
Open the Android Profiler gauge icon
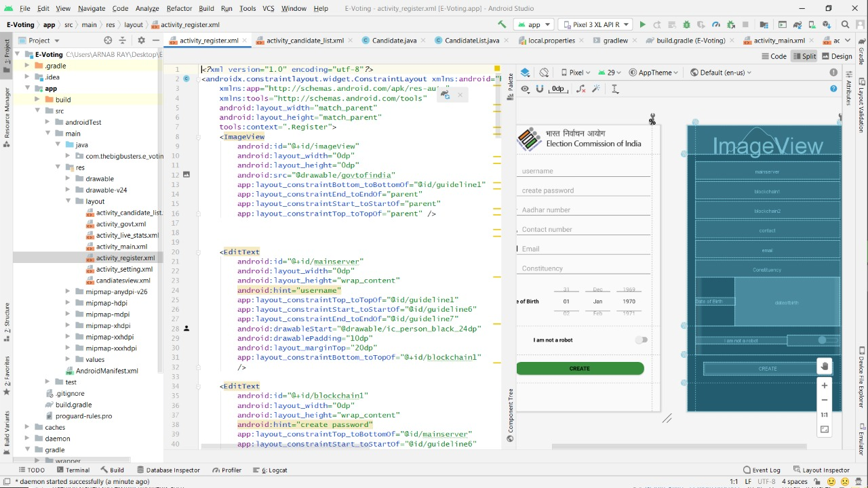(x=716, y=24)
